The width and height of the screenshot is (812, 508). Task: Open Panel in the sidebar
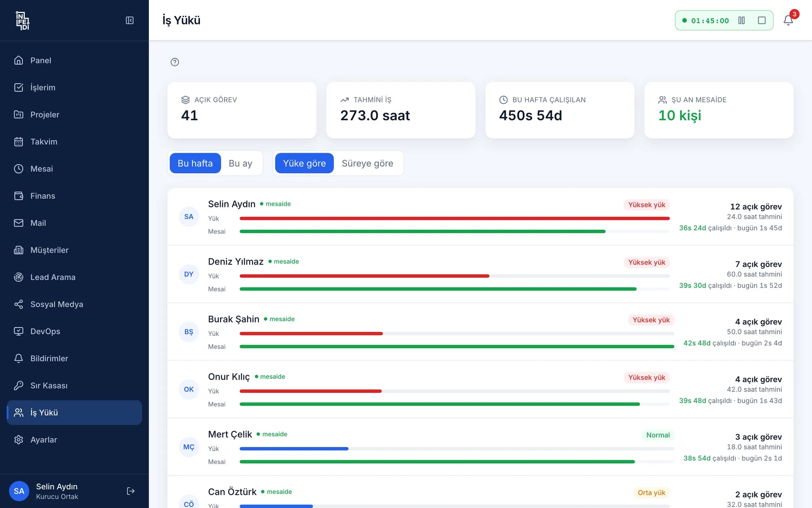(74, 60)
